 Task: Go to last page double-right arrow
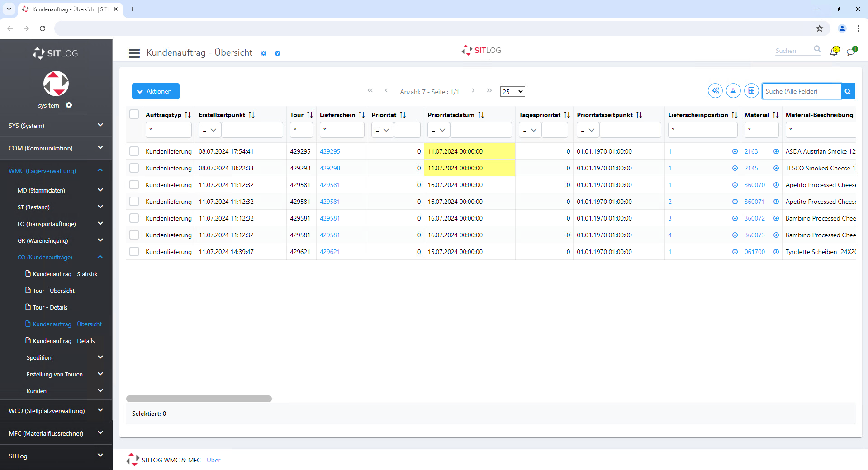tap(489, 90)
